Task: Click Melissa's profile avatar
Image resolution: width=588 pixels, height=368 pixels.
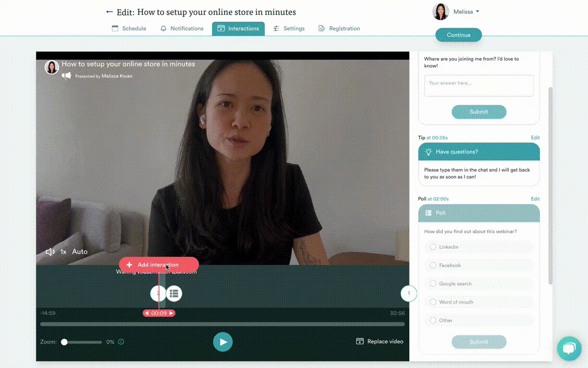Action: [x=440, y=12]
